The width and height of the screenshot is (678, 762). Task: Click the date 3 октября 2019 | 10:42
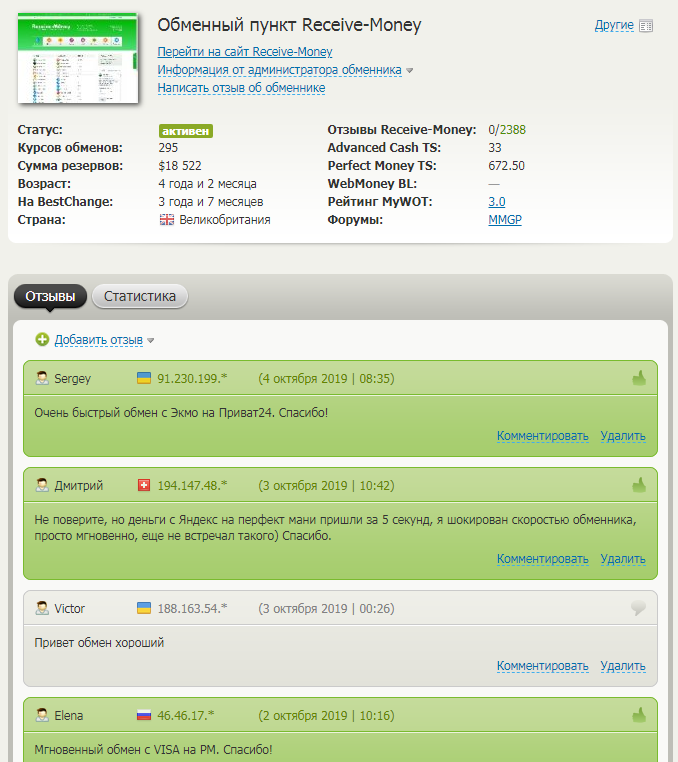pyautogui.click(x=326, y=485)
